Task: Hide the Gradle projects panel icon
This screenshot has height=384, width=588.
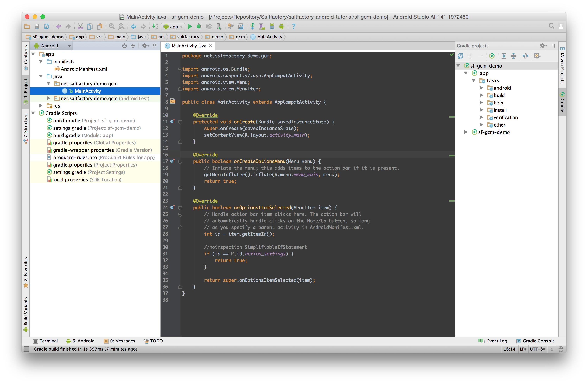Action: [553, 46]
